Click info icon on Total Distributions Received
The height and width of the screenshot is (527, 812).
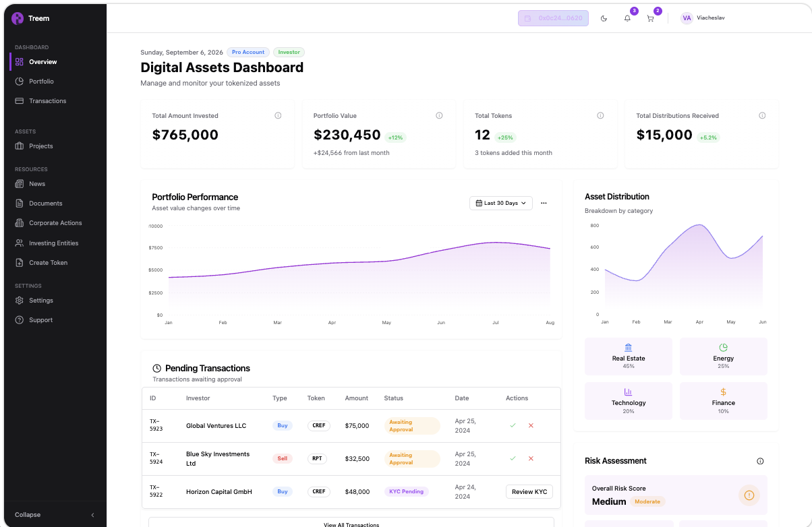[x=762, y=116]
